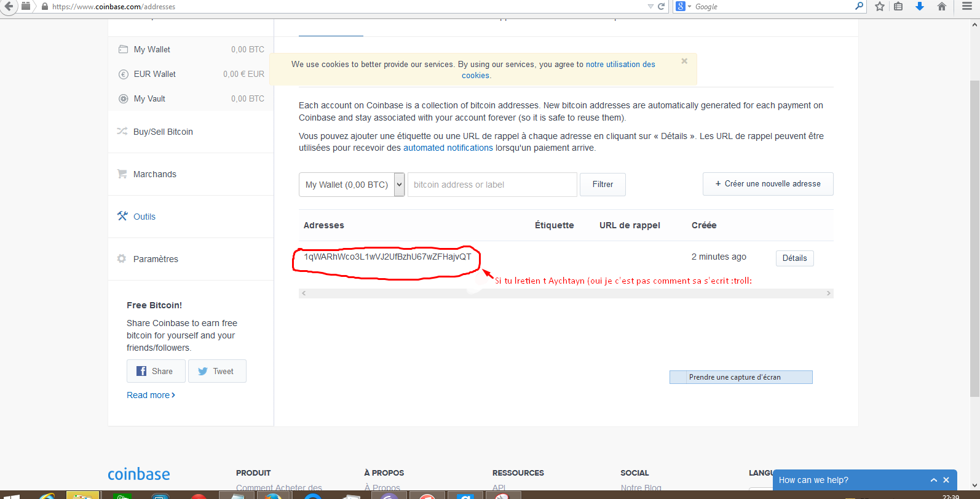
Task: Open the Firefox hamburger menu
Action: [x=967, y=6]
